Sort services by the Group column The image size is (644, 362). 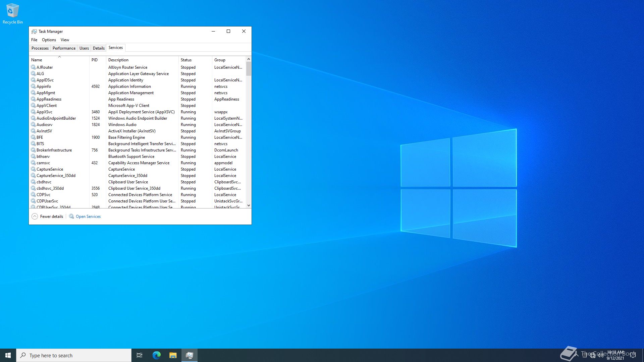click(x=229, y=60)
